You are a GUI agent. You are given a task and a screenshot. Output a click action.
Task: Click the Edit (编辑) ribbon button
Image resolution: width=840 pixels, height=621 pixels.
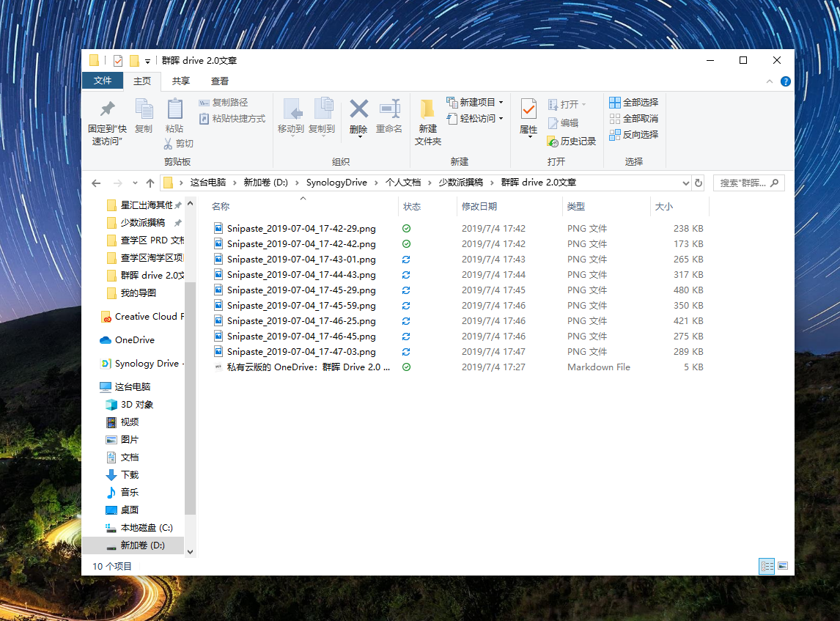[x=563, y=123]
